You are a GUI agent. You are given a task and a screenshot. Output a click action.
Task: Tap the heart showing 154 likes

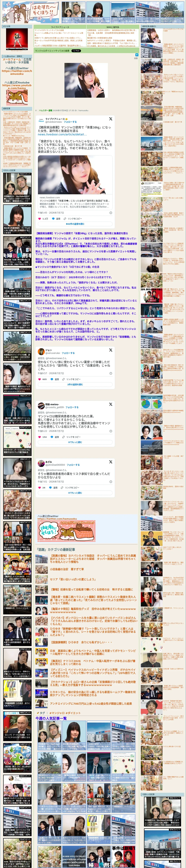click(x=40, y=437)
